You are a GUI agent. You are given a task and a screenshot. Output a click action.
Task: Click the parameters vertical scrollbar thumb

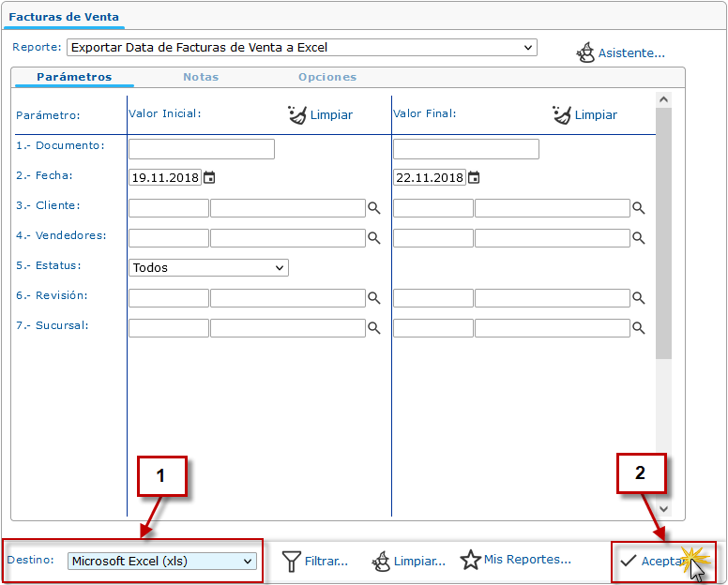[x=663, y=232]
